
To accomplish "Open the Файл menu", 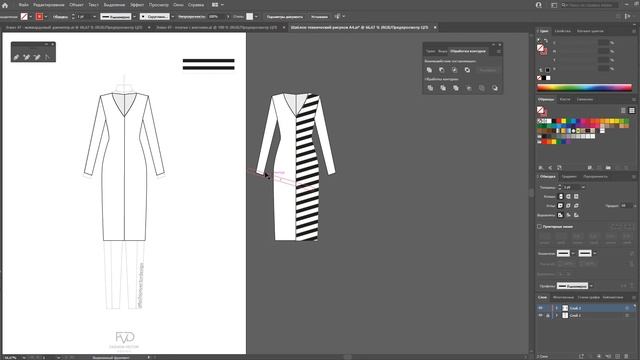I will [23, 5].
